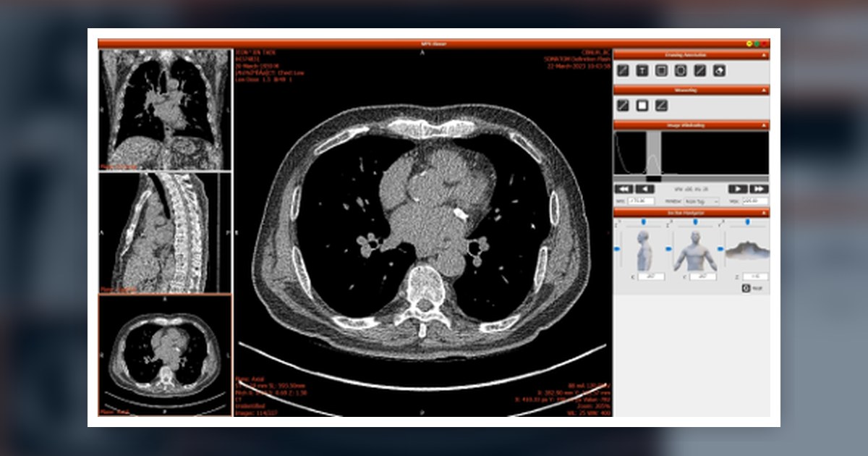Select the angle tool in Measuring panel
The width and height of the screenshot is (868, 456).
coord(661,106)
